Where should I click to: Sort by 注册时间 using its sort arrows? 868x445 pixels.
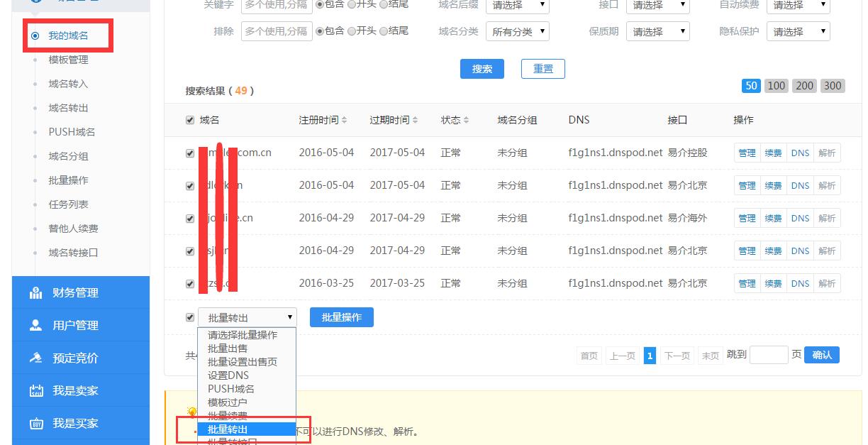[344, 121]
